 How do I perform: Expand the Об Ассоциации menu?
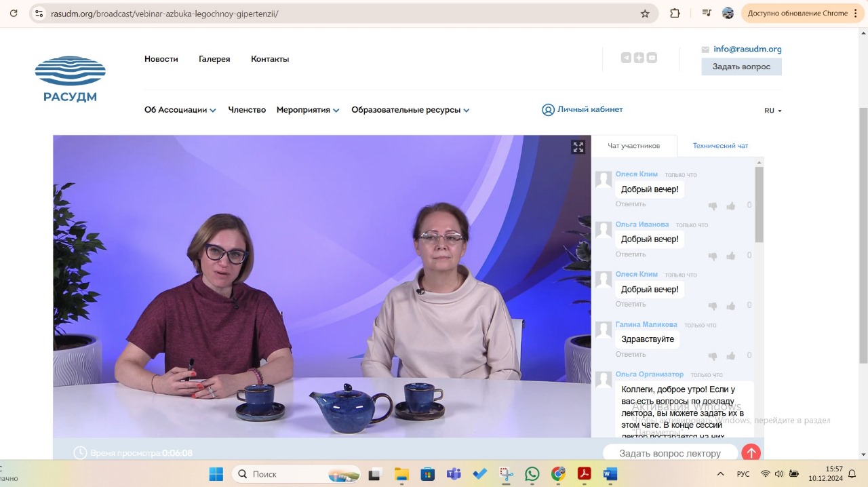180,110
